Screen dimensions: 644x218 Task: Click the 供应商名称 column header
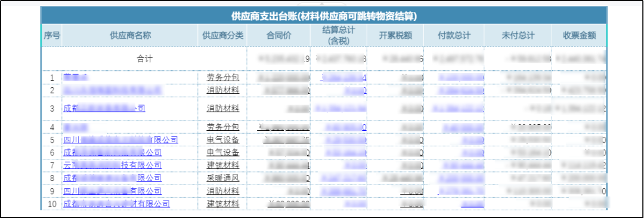[130, 35]
